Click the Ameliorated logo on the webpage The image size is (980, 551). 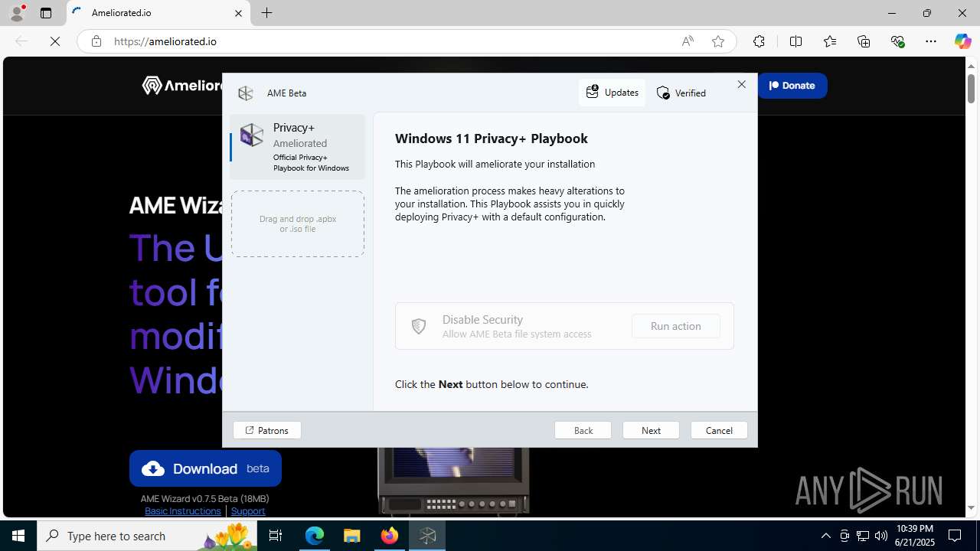tap(182, 85)
